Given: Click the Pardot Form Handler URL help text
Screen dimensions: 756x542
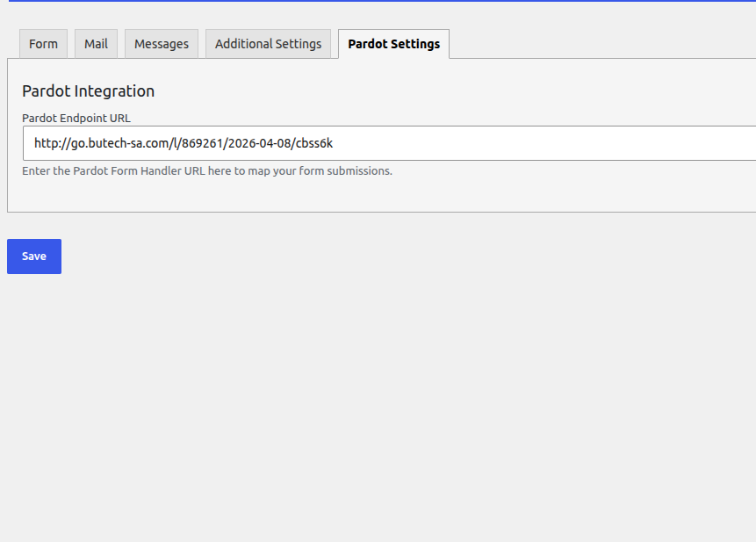Looking at the screenshot, I should click(207, 171).
